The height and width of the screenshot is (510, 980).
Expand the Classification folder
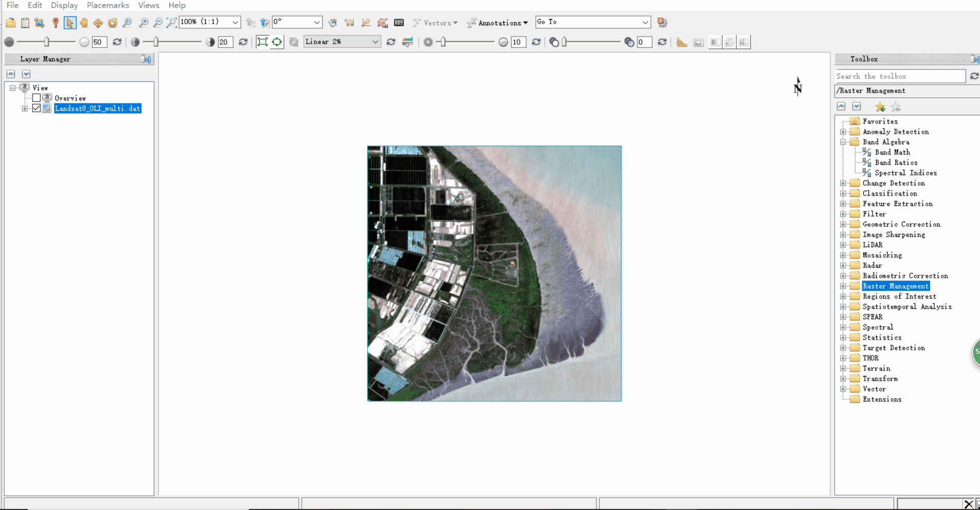tap(843, 194)
